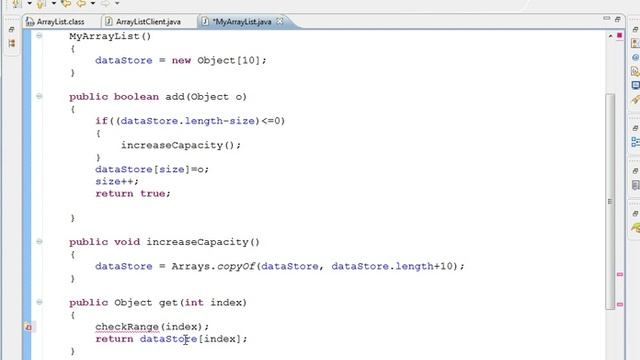Click the Previous Annotation toolbar icon
This screenshot has height=360, width=640.
(40, 4)
